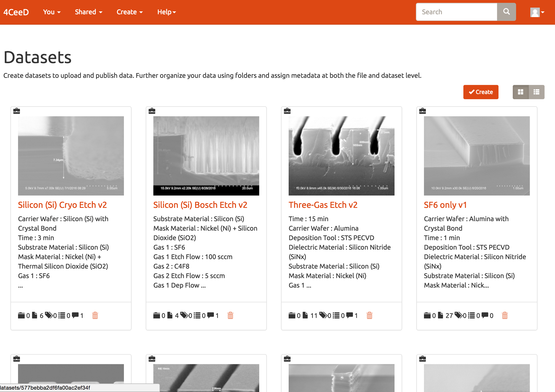Click comments icon on Three-Gas Etch v2 card
The width and height of the screenshot is (555, 392).
349,315
